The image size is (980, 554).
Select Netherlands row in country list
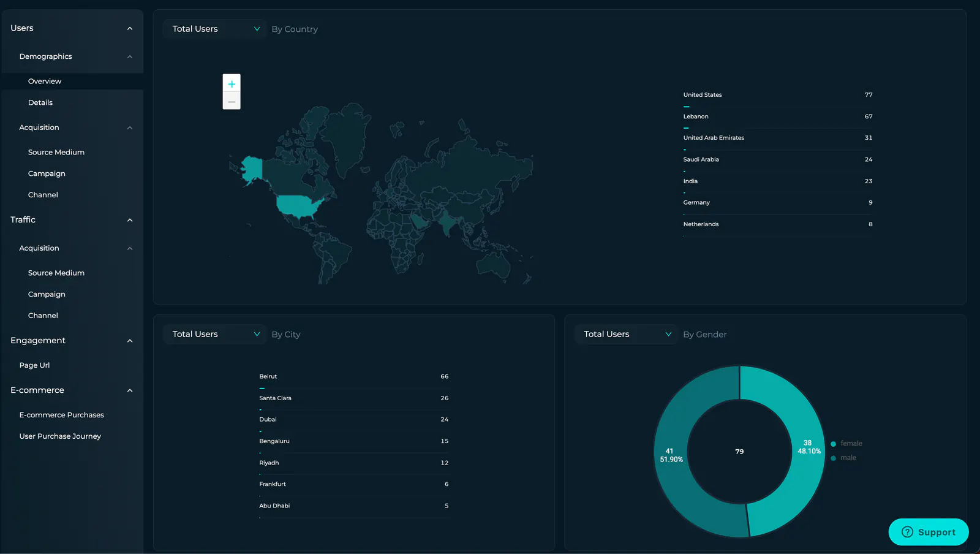click(x=778, y=224)
